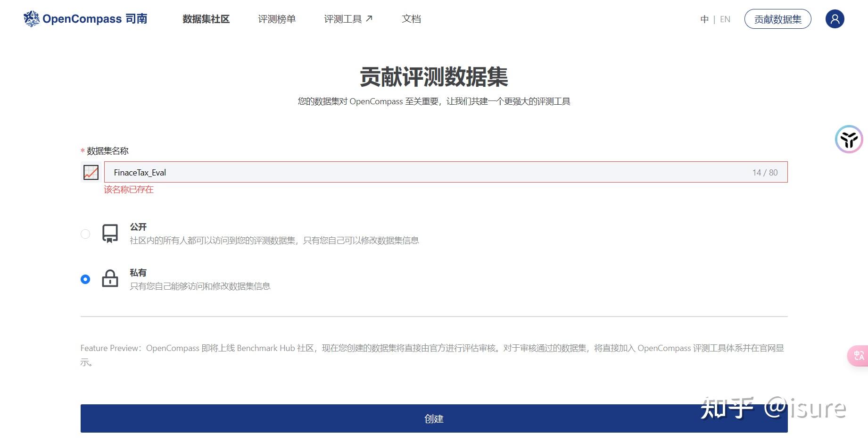Open the user avatar account icon
The image size is (868, 443).
point(835,18)
